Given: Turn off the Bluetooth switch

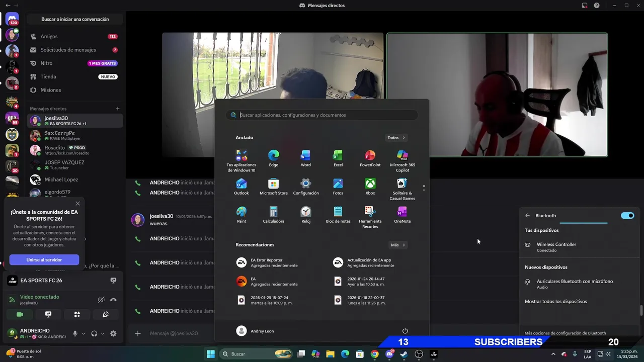Looking at the screenshot, I should click(x=627, y=216).
